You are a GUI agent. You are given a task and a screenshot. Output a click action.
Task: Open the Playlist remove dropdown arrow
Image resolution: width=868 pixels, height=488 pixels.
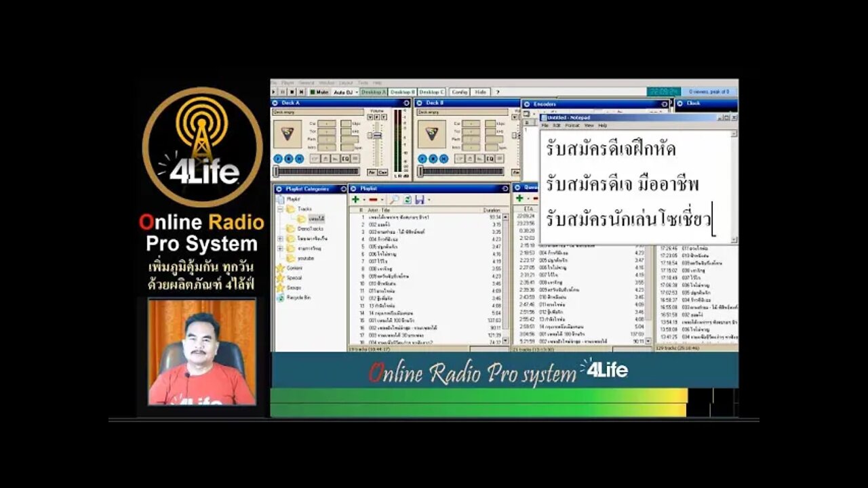pos(382,200)
